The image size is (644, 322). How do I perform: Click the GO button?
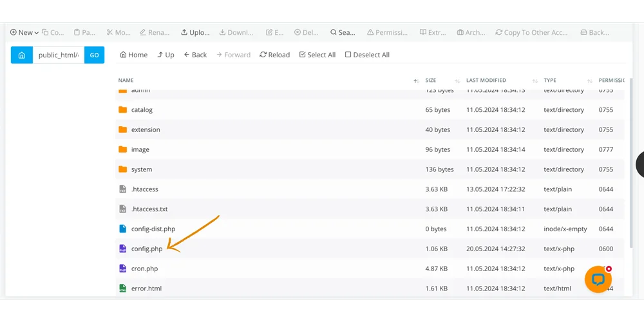pyautogui.click(x=95, y=55)
